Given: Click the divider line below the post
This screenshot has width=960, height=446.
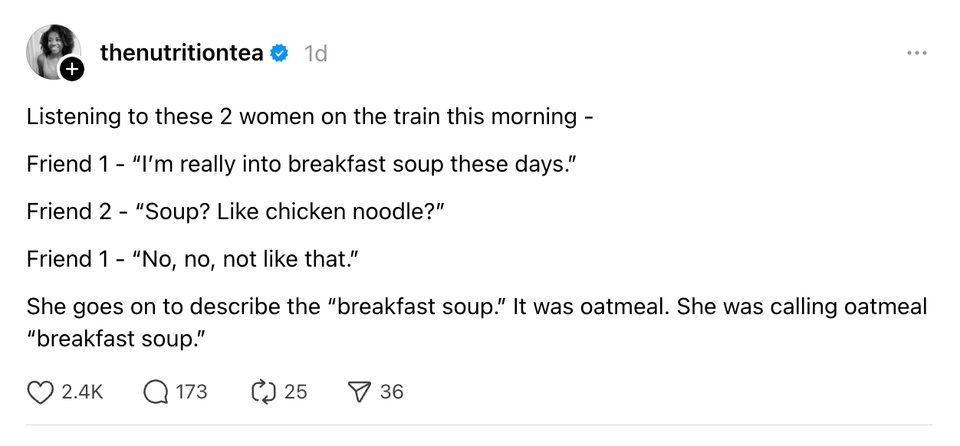Looking at the screenshot, I should [x=478, y=425].
